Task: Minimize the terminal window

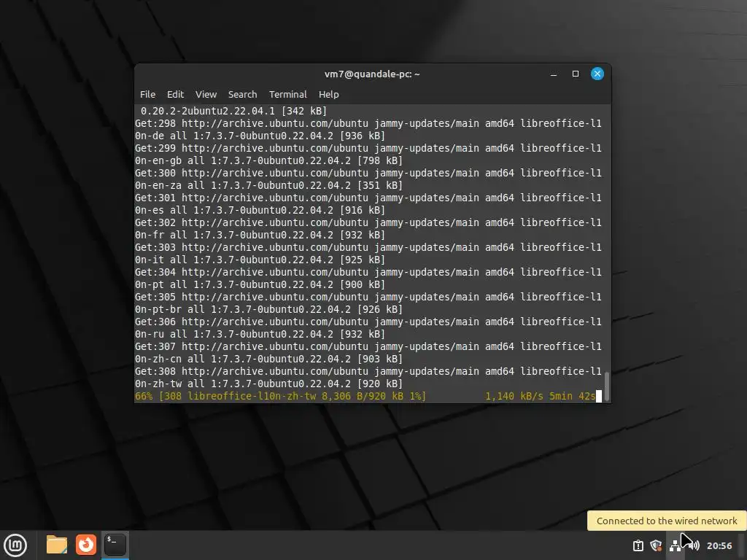Action: [x=553, y=74]
